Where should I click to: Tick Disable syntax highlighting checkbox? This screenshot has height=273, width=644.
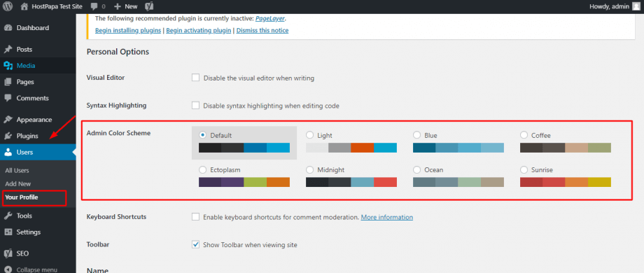point(195,106)
